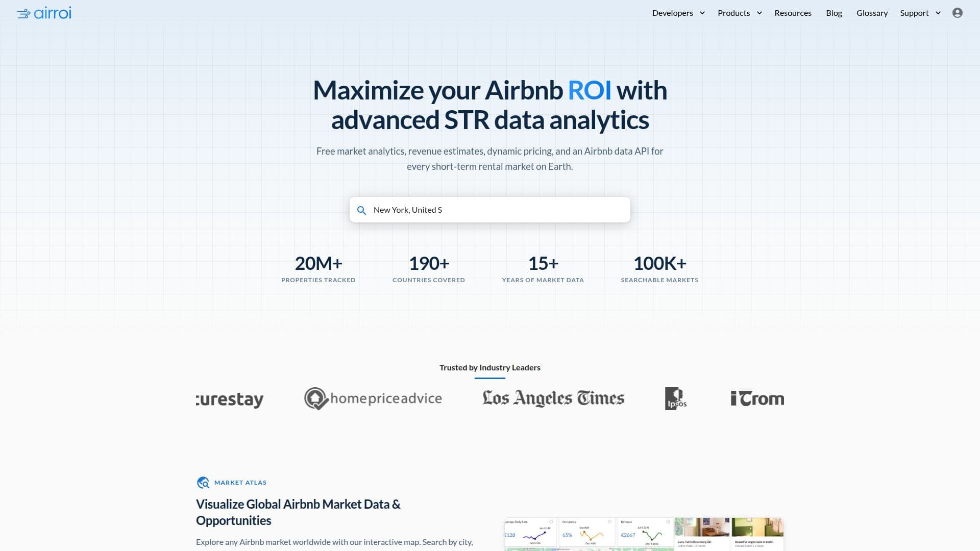Click the Ipsos logo
Image resolution: width=980 pixels, height=551 pixels.
point(676,398)
